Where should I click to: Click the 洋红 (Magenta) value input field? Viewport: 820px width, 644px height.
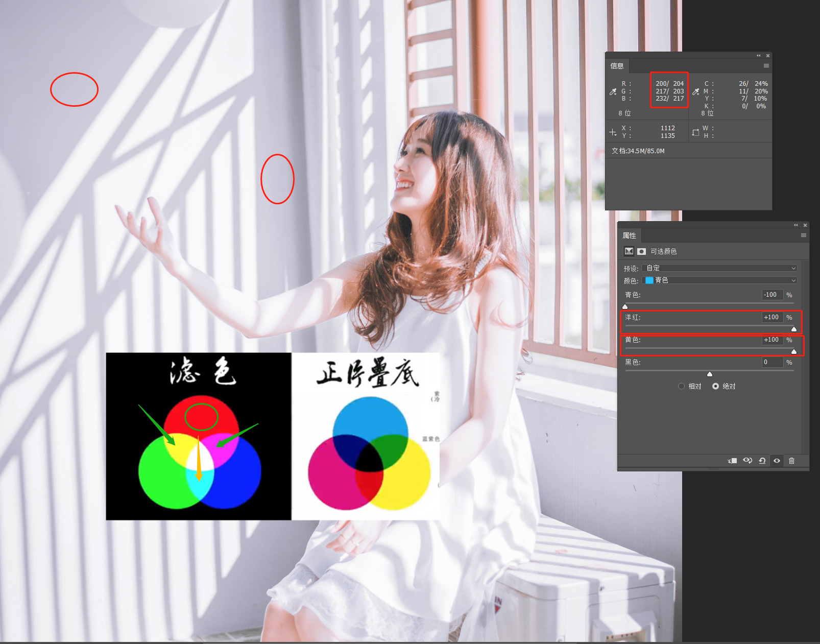(x=772, y=317)
